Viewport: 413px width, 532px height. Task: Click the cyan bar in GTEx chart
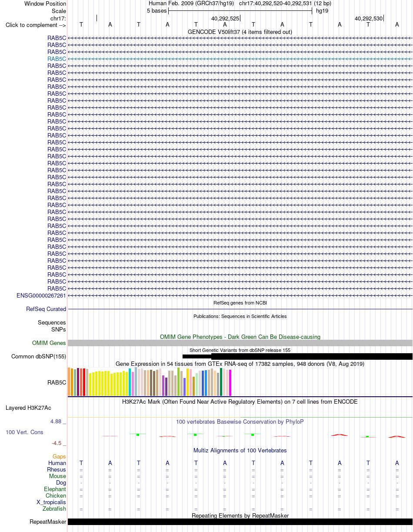[130, 382]
